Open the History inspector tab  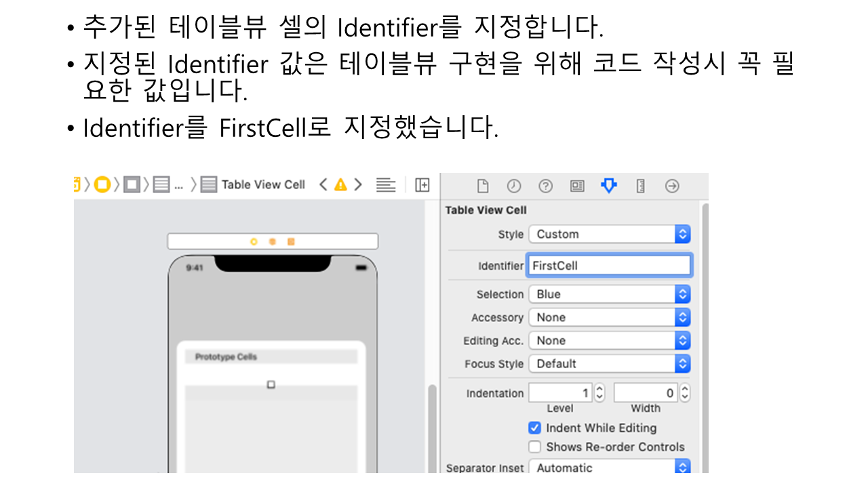(x=514, y=186)
